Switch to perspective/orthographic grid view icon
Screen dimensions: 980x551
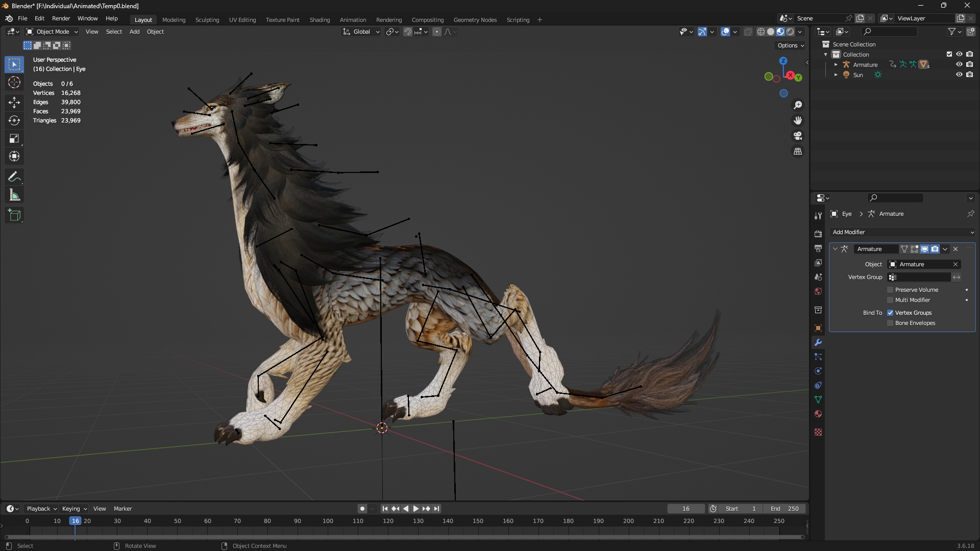[797, 152]
